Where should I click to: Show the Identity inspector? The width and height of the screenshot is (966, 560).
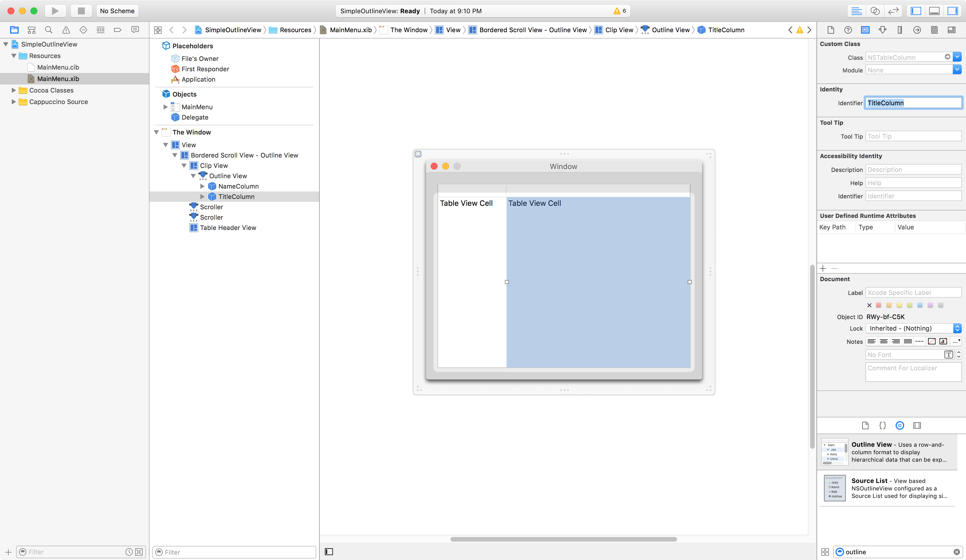coord(865,30)
